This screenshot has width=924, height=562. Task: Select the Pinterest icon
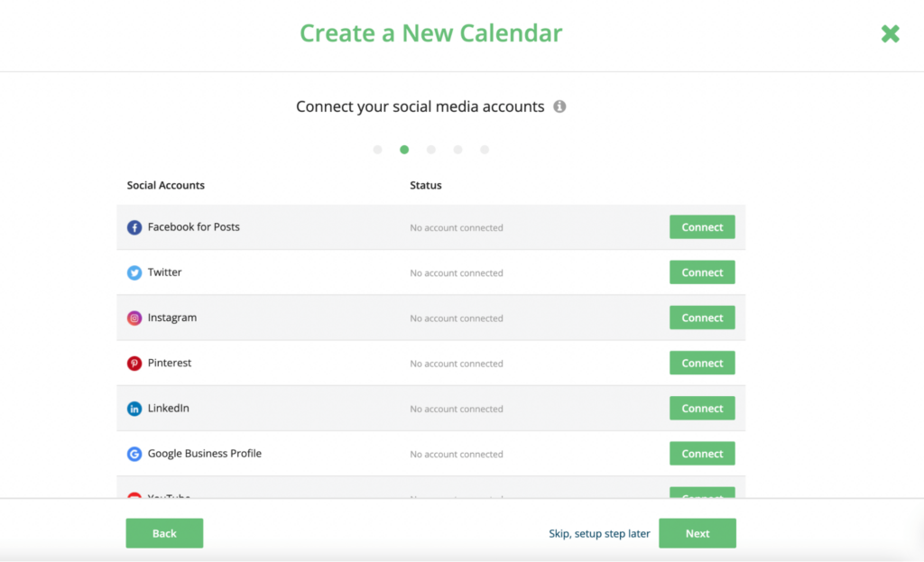(x=134, y=363)
